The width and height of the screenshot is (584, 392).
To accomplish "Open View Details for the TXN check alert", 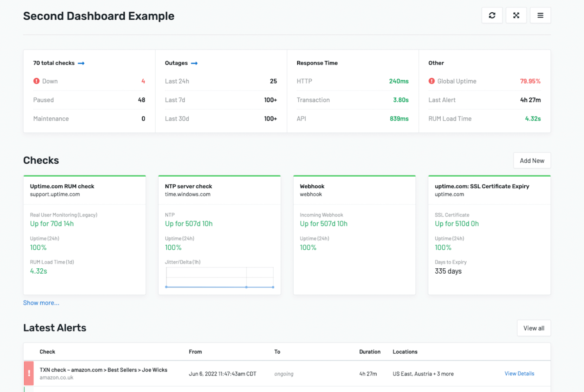I will click(519, 373).
